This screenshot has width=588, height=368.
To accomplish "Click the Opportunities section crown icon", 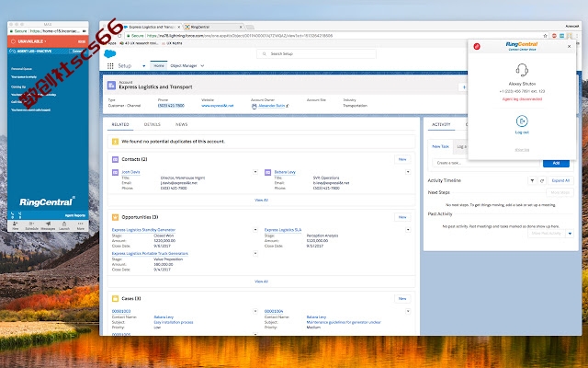I will 115,217.
